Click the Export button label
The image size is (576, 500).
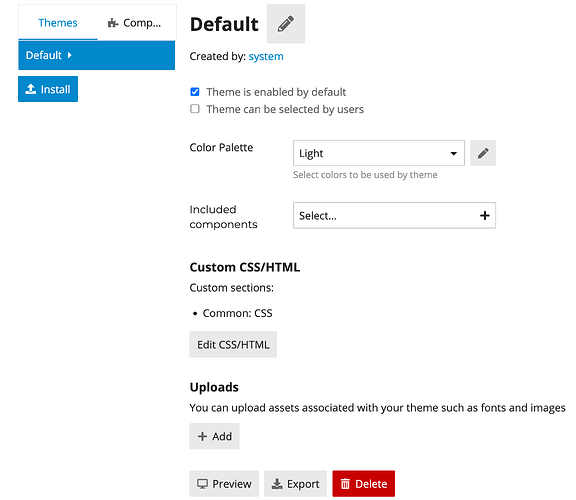point(303,484)
